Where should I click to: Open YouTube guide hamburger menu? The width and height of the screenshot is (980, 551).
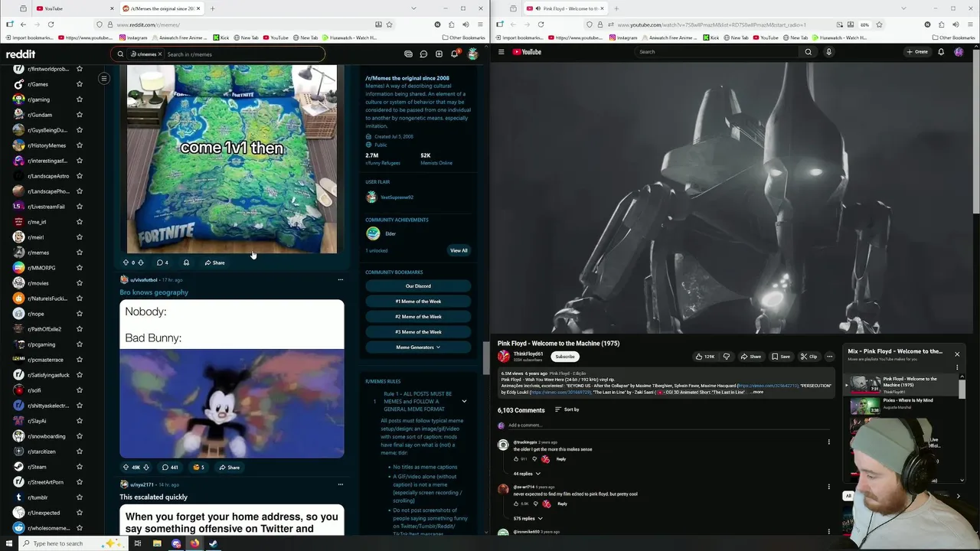tap(501, 52)
